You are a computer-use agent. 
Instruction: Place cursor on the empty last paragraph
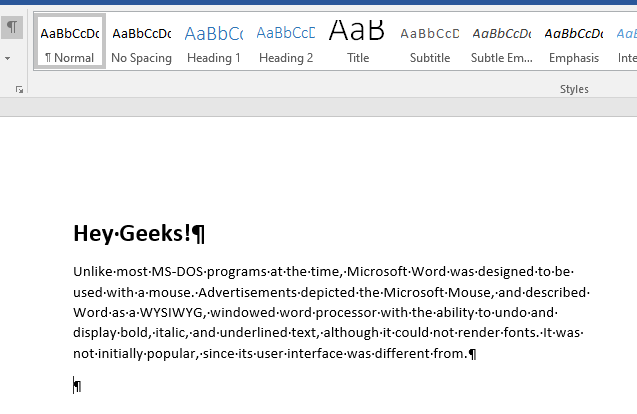77,386
